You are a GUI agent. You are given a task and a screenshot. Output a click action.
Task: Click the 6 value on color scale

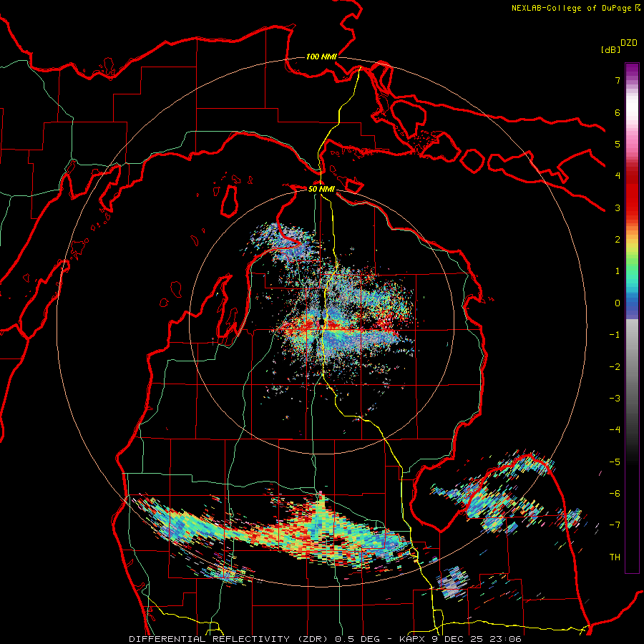(x=618, y=112)
